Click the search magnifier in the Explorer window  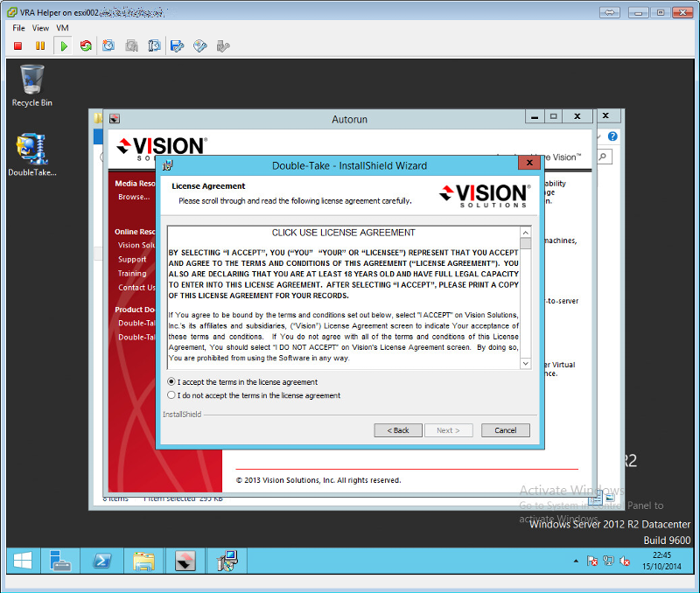coord(603,157)
